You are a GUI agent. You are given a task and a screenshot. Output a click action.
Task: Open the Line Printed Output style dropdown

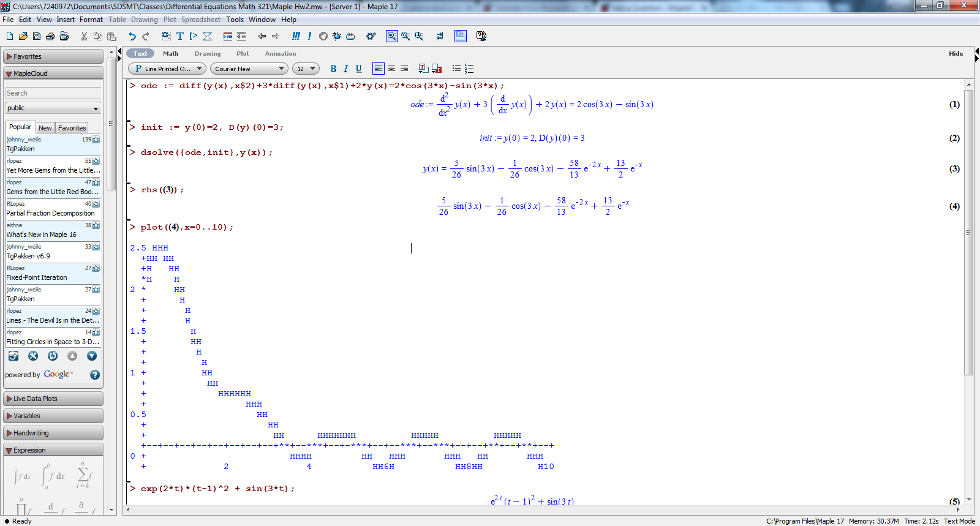click(x=167, y=69)
